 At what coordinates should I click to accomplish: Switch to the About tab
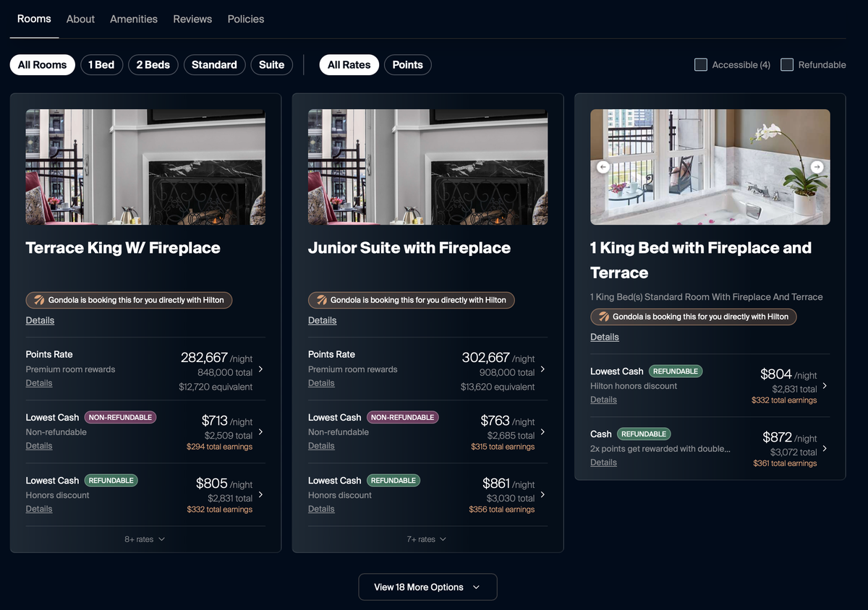click(x=80, y=19)
